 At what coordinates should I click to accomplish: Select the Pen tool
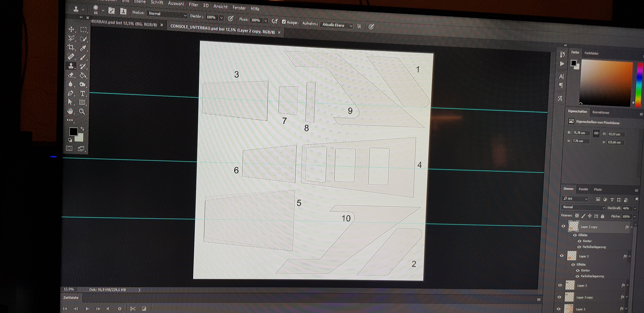tap(70, 93)
